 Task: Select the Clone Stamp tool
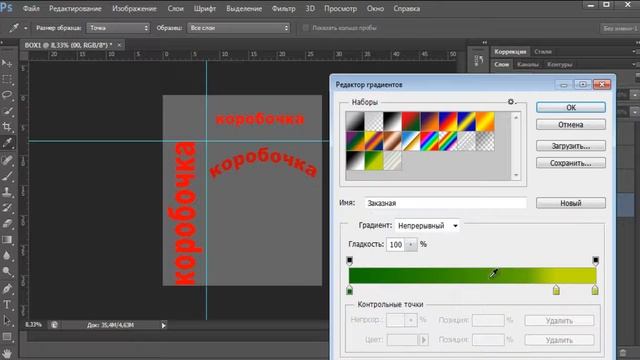click(x=7, y=192)
